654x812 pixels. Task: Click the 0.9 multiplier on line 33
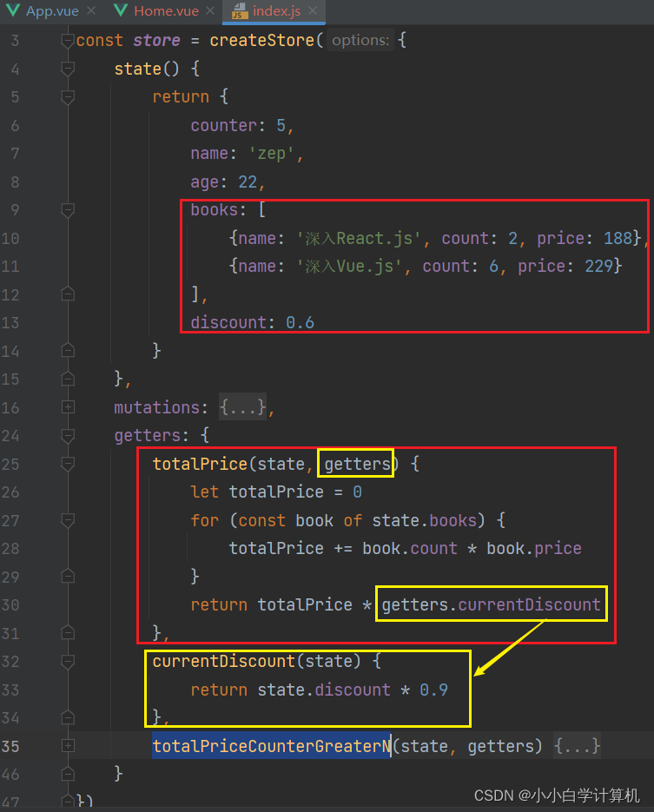click(433, 690)
